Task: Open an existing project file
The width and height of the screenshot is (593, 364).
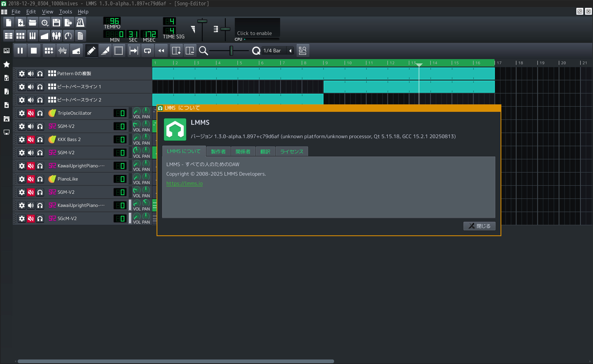Action: [x=33, y=23]
